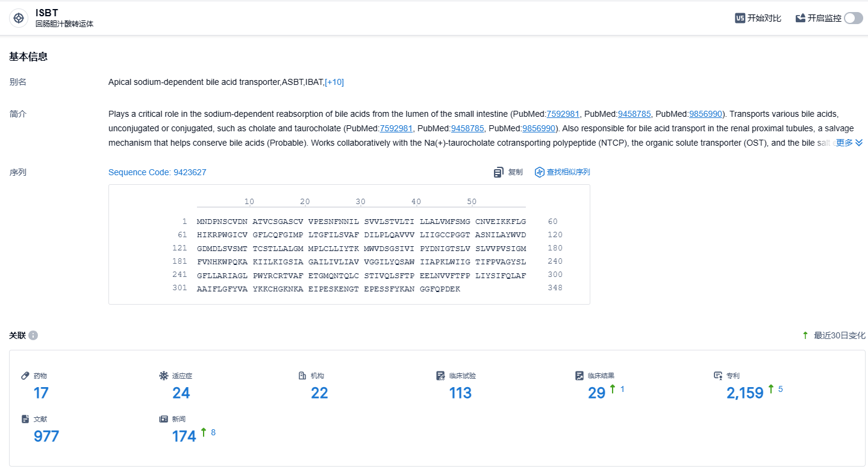Viewport: 868px width, 469px height.
Task: Click the 药物 pill icon
Action: pos(25,376)
